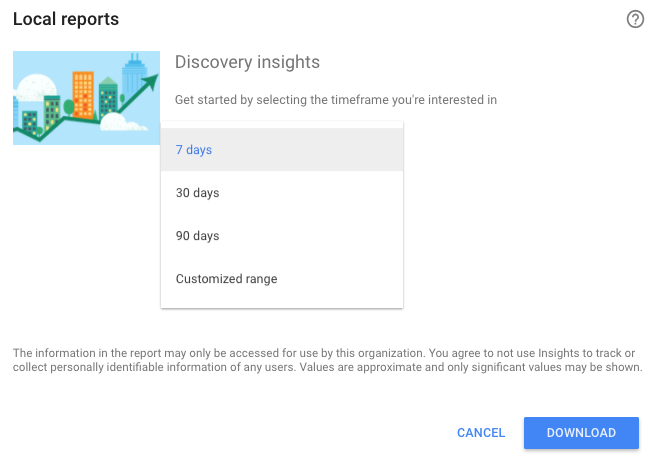Click the Discovery insights illustration thumbnail
The image size is (662, 463).
click(x=86, y=98)
